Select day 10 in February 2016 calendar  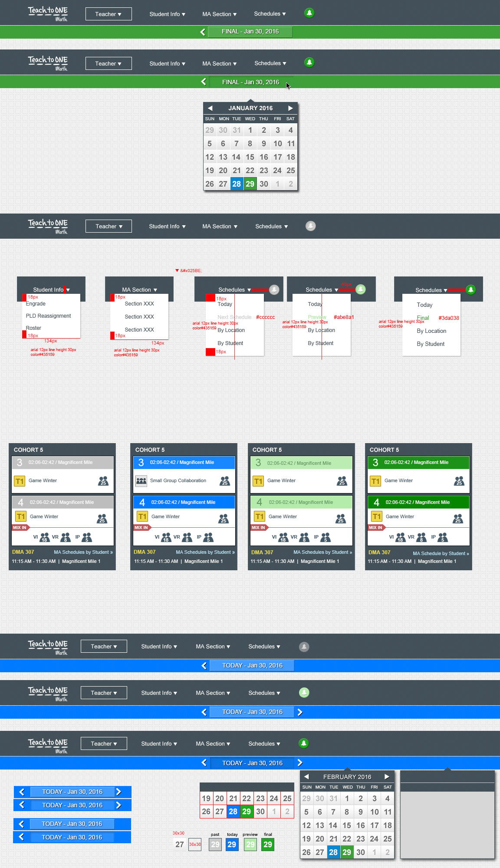[374, 812]
